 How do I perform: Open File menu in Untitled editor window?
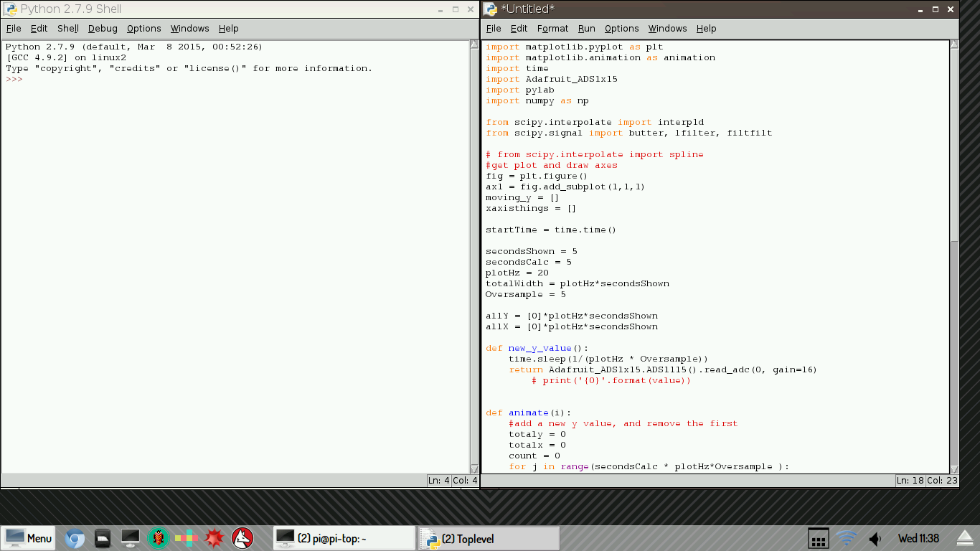tap(494, 29)
